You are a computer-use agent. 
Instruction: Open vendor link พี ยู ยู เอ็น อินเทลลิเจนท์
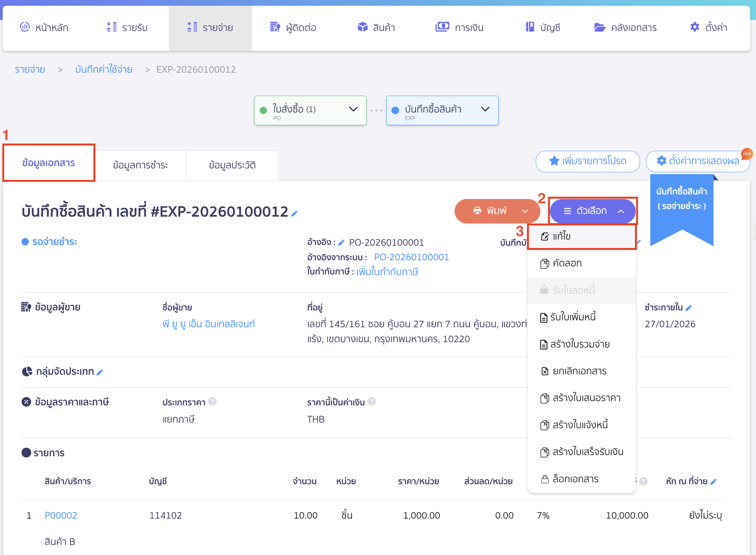[208, 324]
